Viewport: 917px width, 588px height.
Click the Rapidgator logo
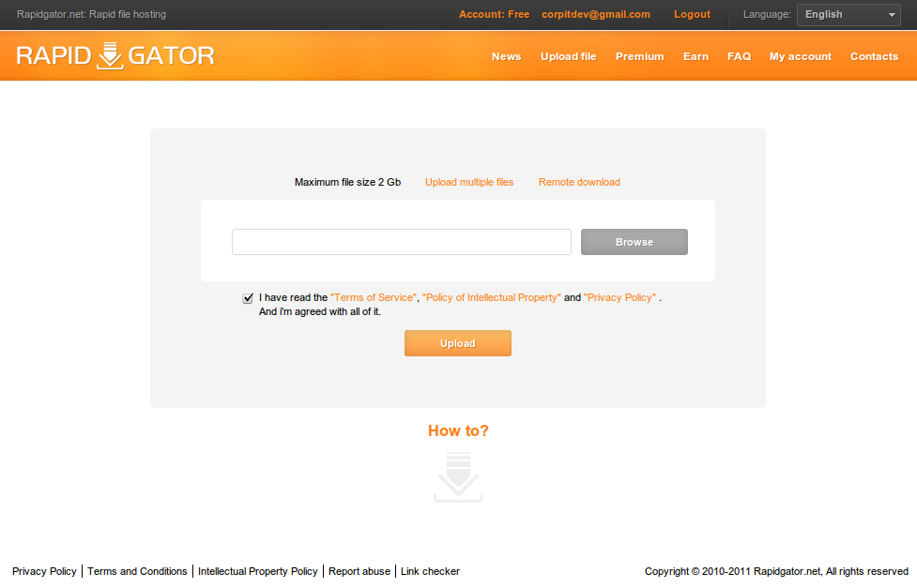coord(115,55)
